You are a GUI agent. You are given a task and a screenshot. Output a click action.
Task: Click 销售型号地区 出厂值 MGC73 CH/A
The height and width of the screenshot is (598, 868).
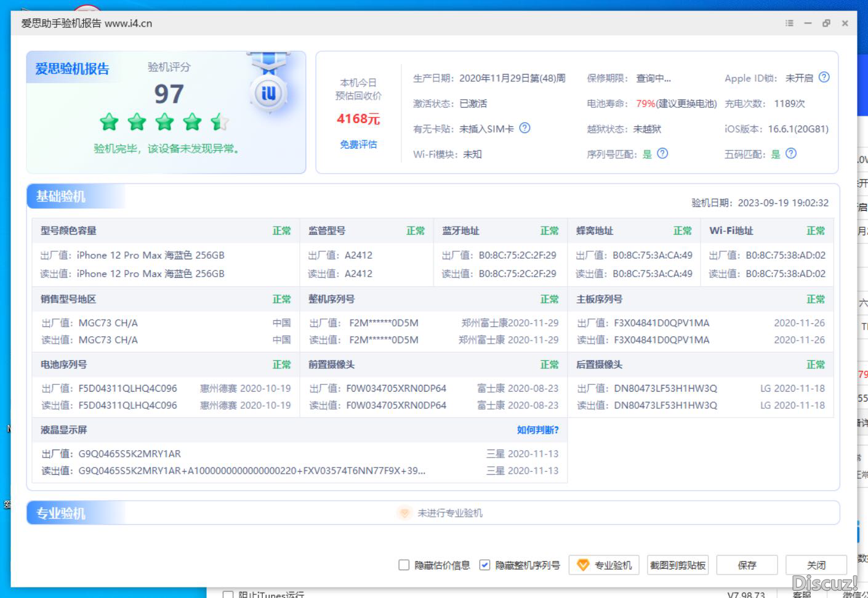[108, 323]
